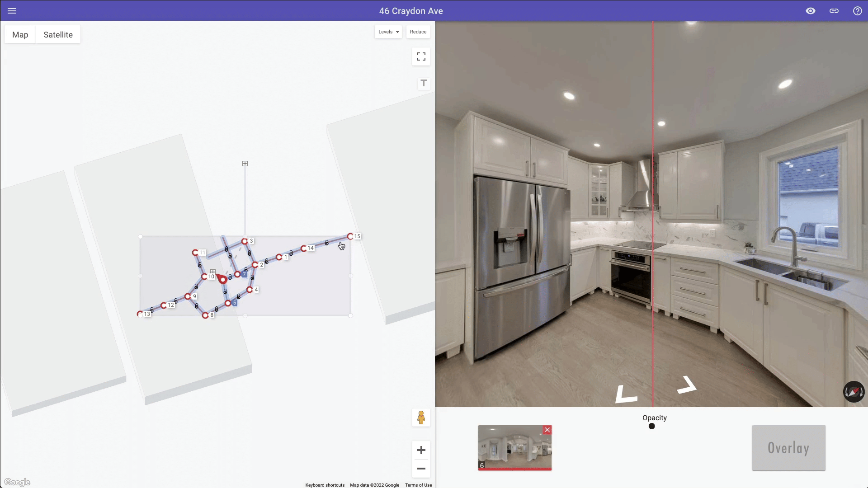Adjust the Opacity slider handle

[x=651, y=426]
